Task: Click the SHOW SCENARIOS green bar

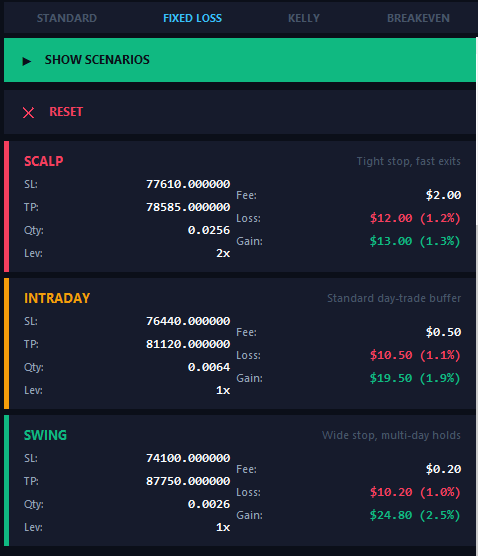Action: [x=240, y=60]
